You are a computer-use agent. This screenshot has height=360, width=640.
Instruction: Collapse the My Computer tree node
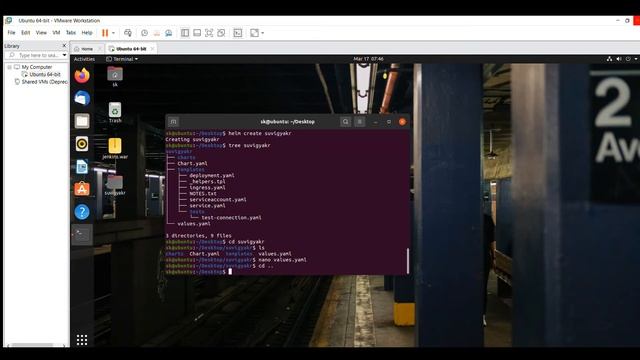click(x=9, y=67)
